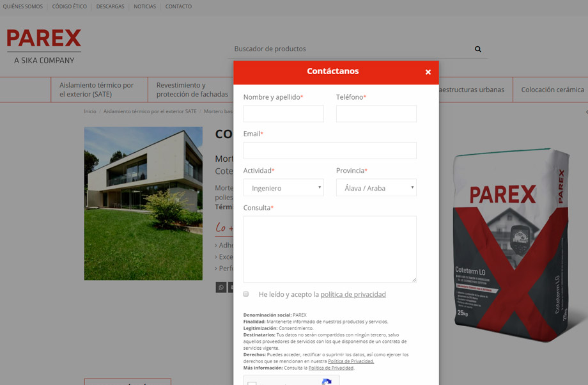Viewport: 588px width, 385px height.
Task: Close the Contáctanos dialog with the X
Action: (x=428, y=72)
